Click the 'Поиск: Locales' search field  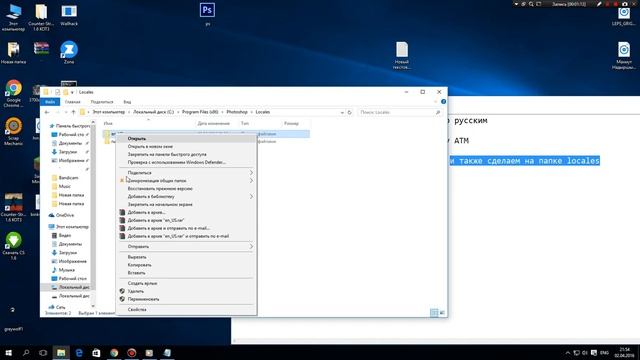coord(400,112)
